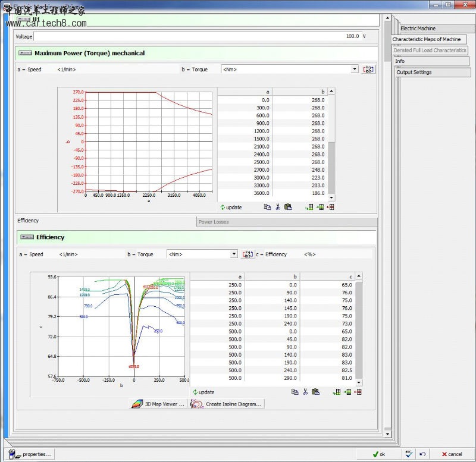Select torque cell 45.0 in Efficiency table
The image size is (476, 462).
(x=272, y=339)
